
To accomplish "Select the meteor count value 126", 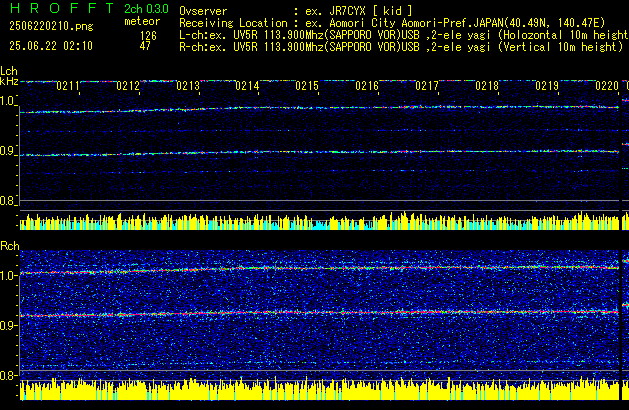I will click(148, 36).
